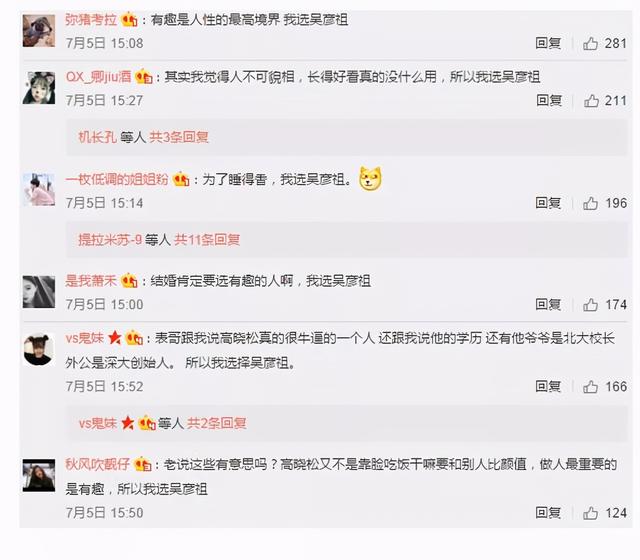This screenshot has height=560, width=640.
Task: Click the red star badge beside vs鬼妹
Action: pos(115,338)
